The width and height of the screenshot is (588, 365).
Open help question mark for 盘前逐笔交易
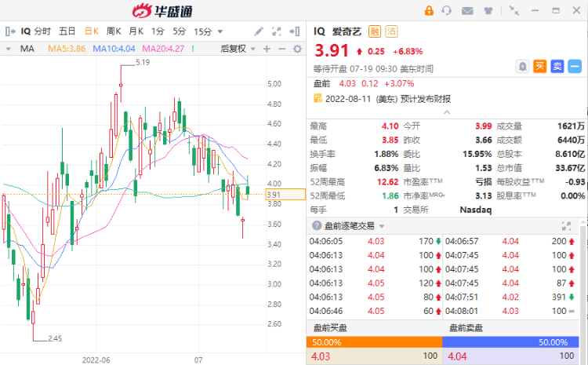(317, 226)
